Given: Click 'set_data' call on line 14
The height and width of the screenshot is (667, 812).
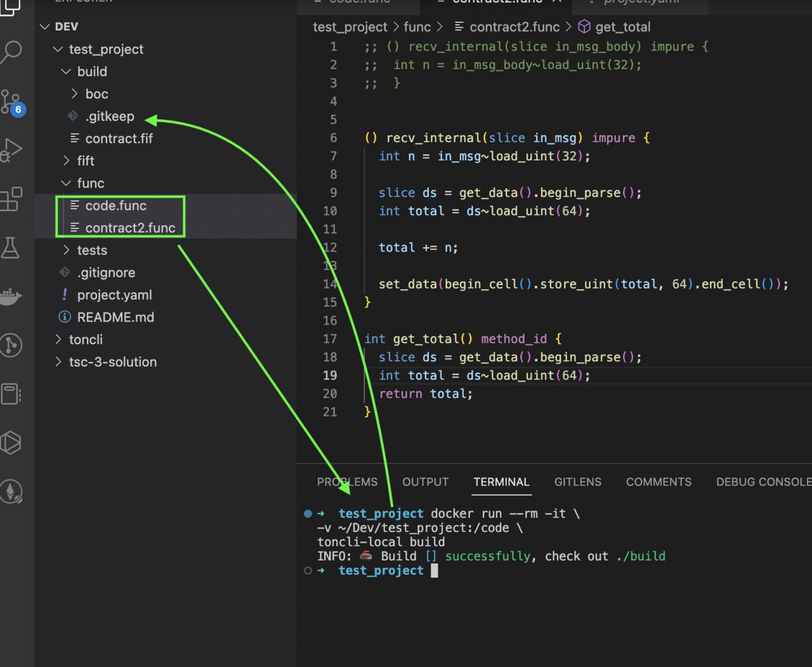Looking at the screenshot, I should [x=408, y=284].
